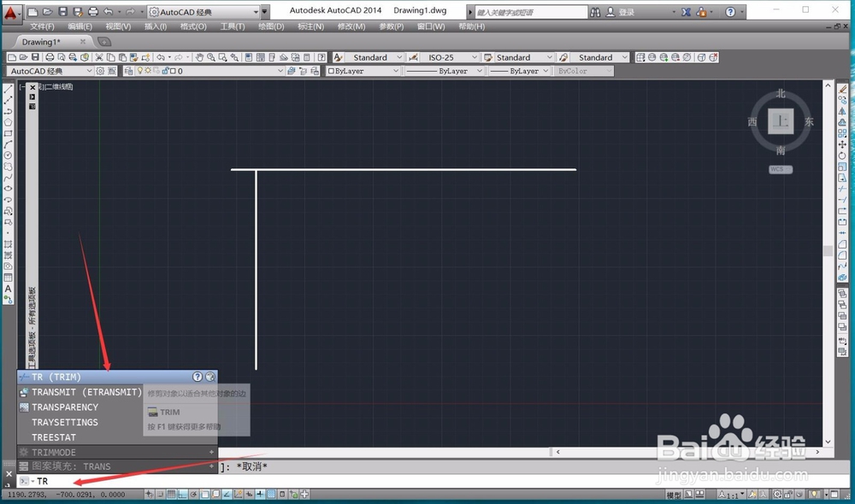855x504 pixels.
Task: Click the Dimension Style icon
Action: [x=413, y=57]
